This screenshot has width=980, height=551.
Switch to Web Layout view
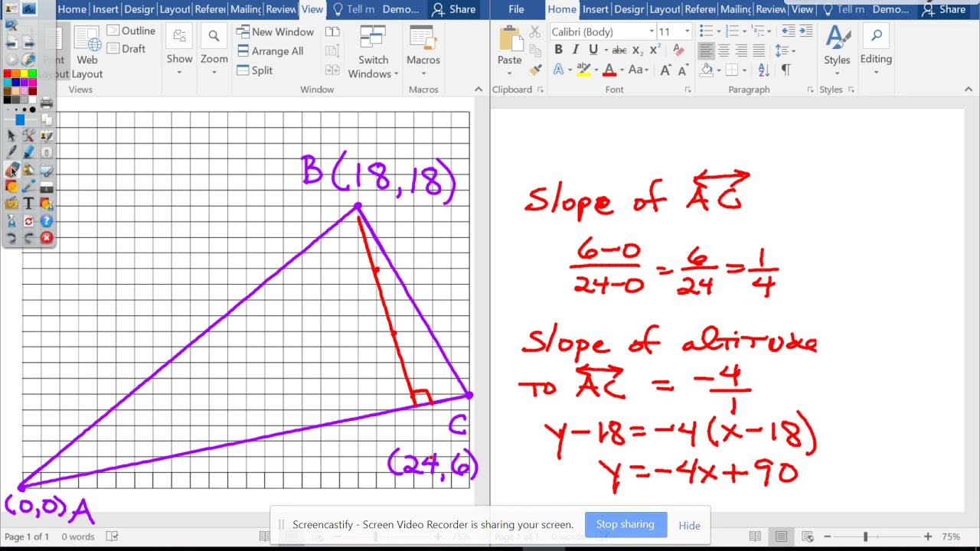[x=87, y=52]
